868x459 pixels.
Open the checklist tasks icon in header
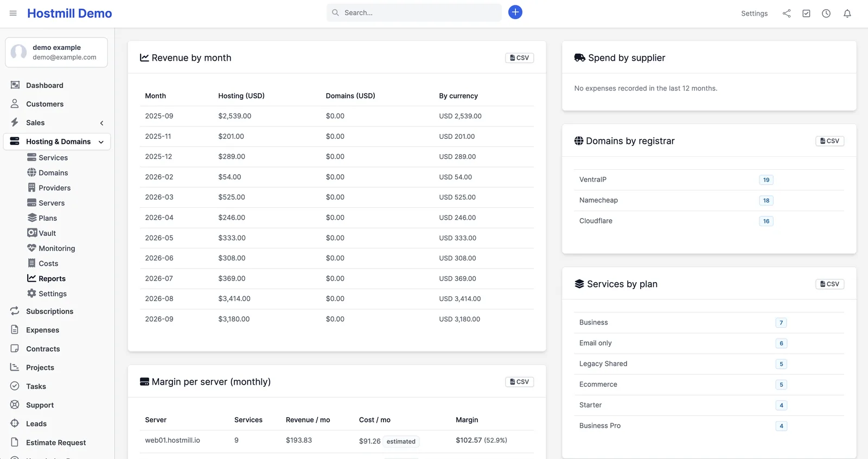pos(806,14)
